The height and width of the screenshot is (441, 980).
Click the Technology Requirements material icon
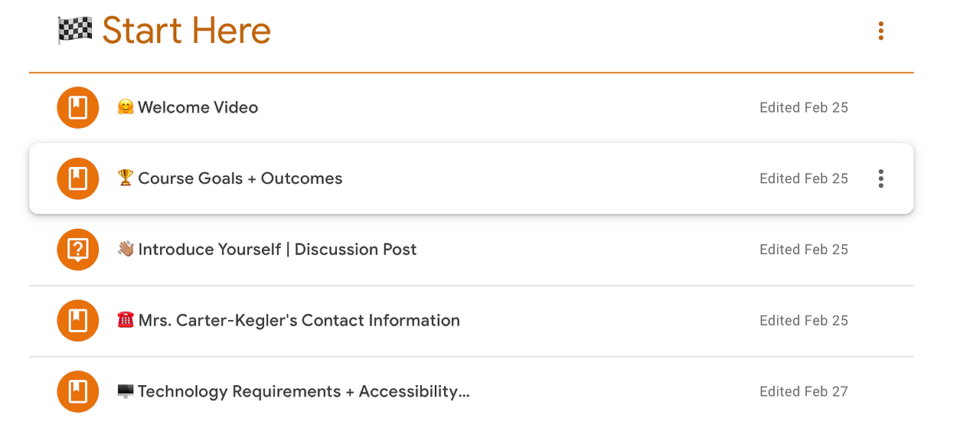coord(78,391)
